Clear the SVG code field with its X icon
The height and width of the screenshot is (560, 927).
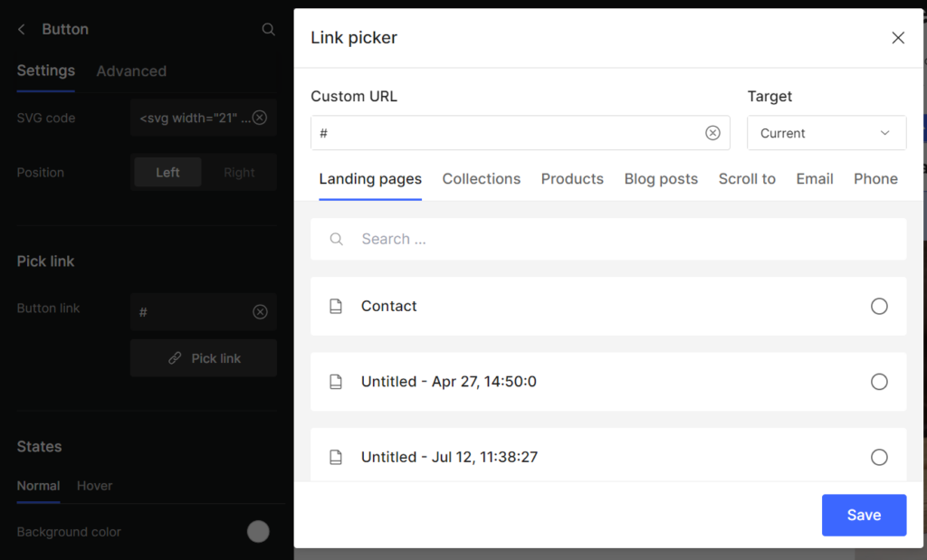coord(260,118)
